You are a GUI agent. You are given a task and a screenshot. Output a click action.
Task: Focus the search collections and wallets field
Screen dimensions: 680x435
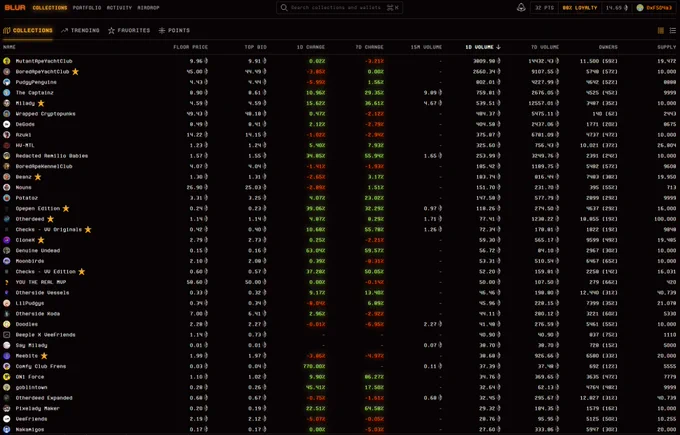[340, 8]
